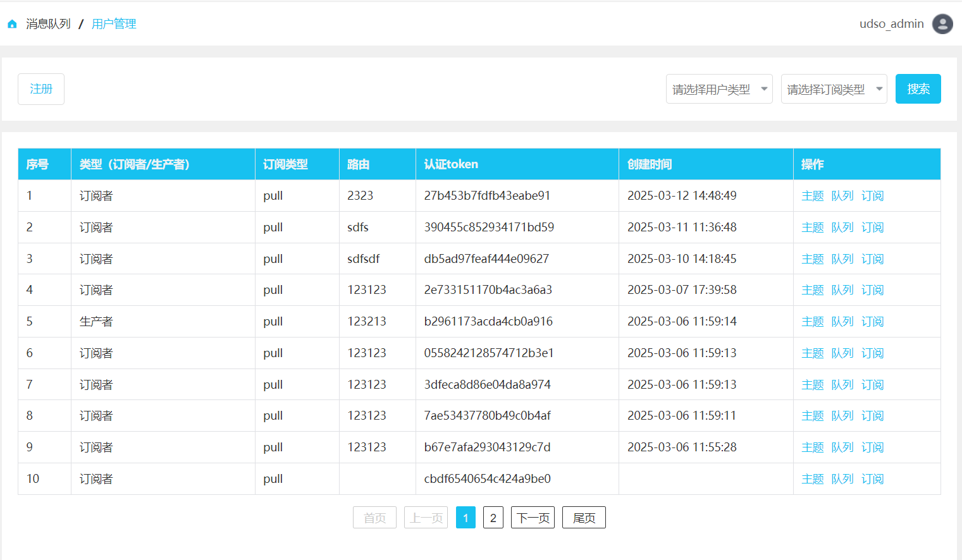Select 订阅 link for row 3
This screenshot has height=560, width=962.
872,259
